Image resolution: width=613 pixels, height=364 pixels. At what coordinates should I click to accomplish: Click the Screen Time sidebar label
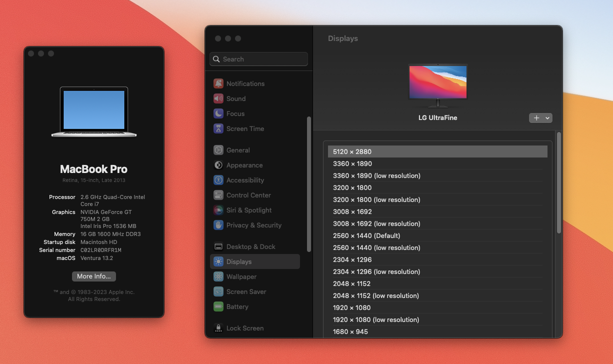[x=245, y=128]
